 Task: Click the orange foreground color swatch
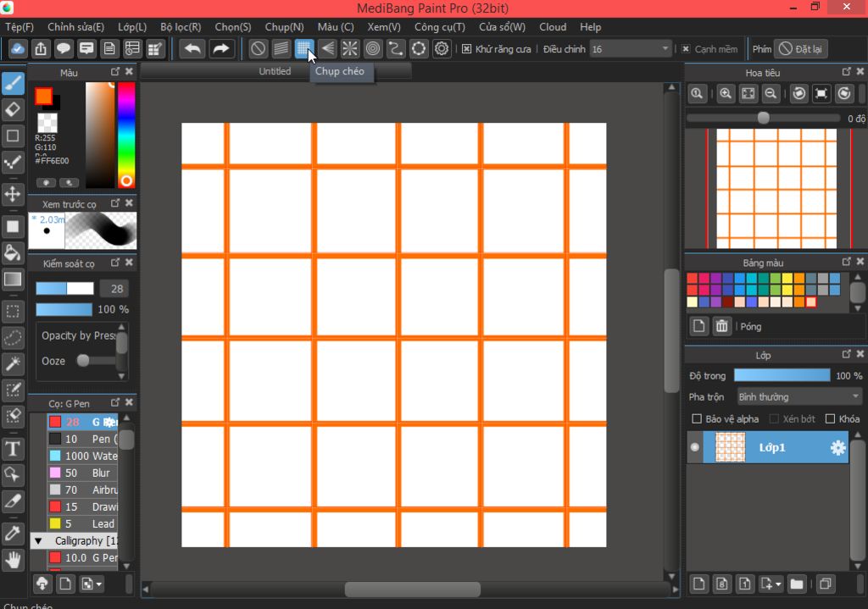pyautogui.click(x=43, y=97)
